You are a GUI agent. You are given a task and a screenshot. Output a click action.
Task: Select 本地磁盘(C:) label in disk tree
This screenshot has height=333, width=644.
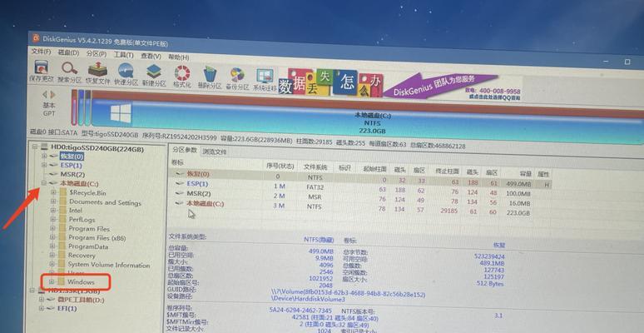79,183
